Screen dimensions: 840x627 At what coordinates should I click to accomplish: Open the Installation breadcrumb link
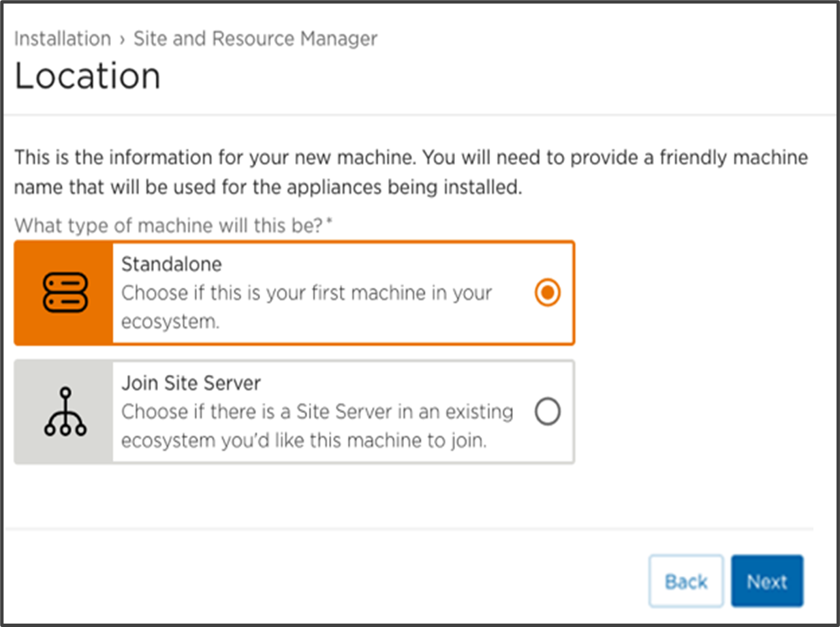click(63, 39)
